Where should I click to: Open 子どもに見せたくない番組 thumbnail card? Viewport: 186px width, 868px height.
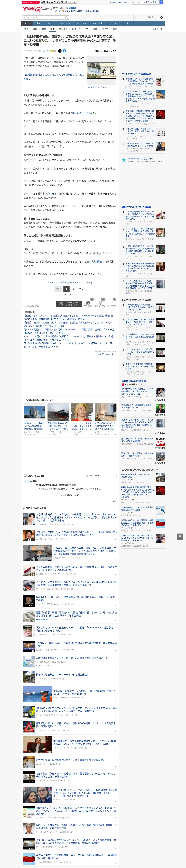[x=82, y=420]
